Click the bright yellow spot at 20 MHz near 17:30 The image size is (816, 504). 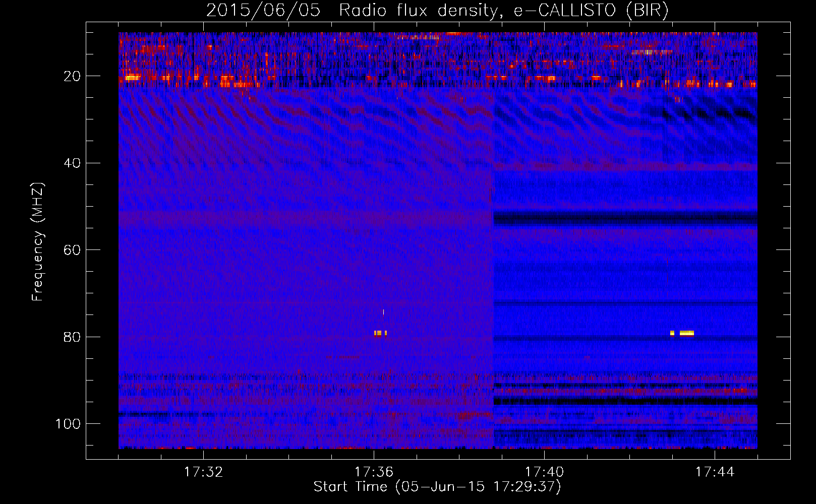[133, 77]
